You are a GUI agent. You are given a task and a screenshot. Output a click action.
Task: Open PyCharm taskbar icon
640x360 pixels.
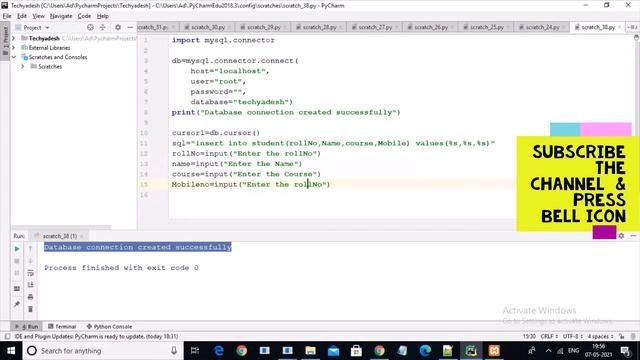pyautogui.click(x=471, y=351)
